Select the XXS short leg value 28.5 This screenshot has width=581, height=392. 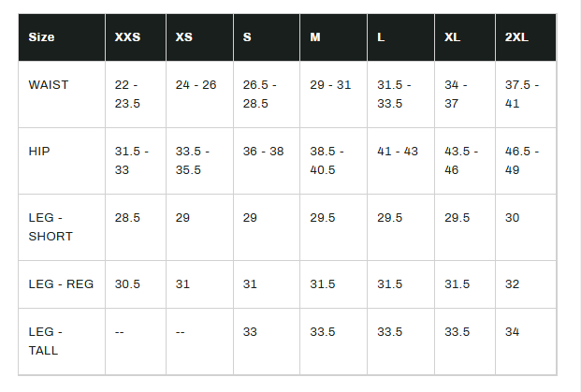point(127,217)
